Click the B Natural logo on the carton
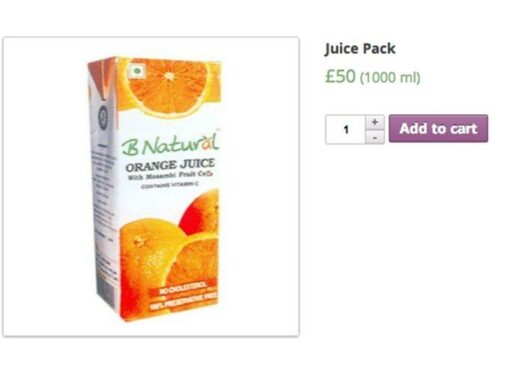The height and width of the screenshot is (365, 510). (x=170, y=144)
